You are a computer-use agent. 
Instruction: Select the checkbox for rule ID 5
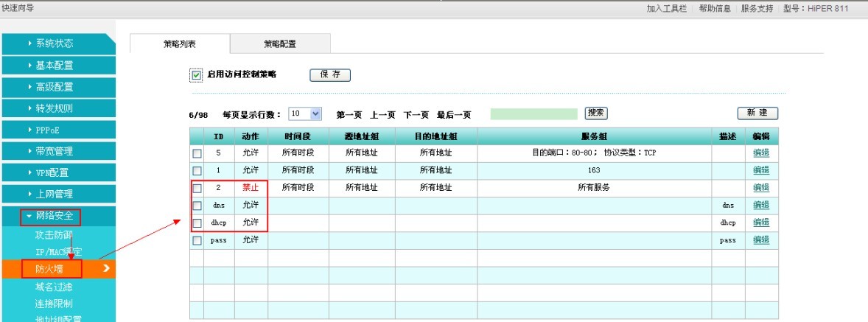click(x=197, y=154)
